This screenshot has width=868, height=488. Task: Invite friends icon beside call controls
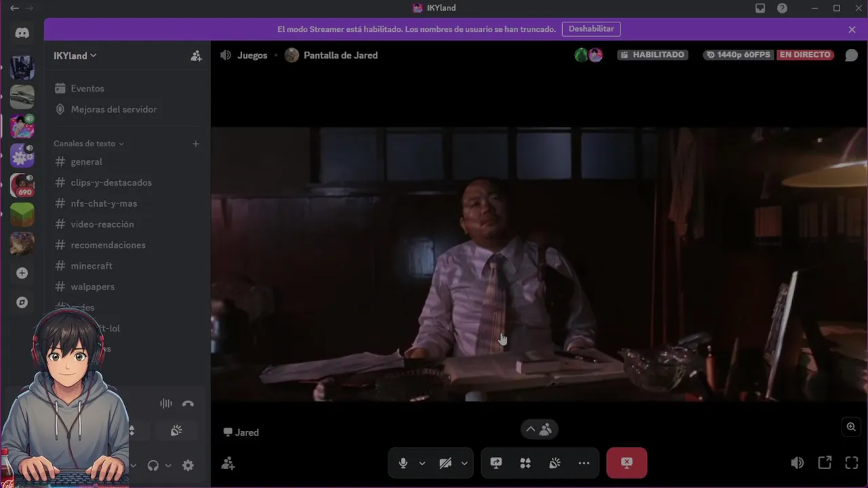(x=228, y=463)
